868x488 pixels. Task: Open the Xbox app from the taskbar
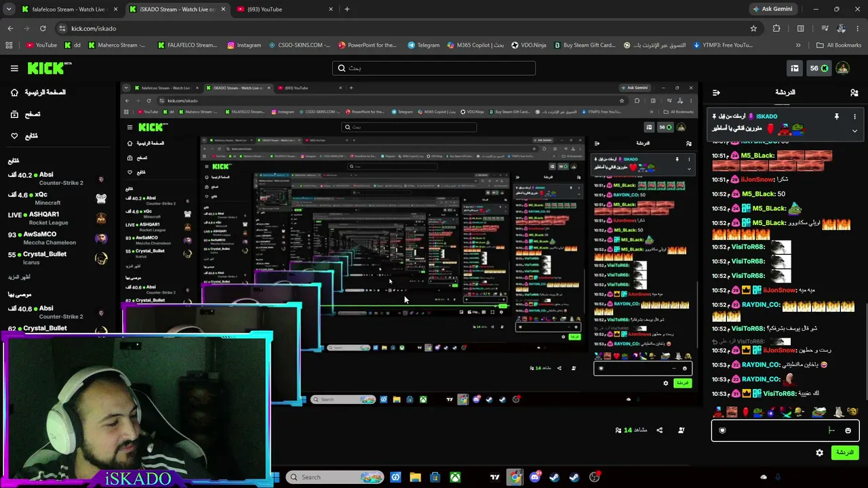(455, 477)
